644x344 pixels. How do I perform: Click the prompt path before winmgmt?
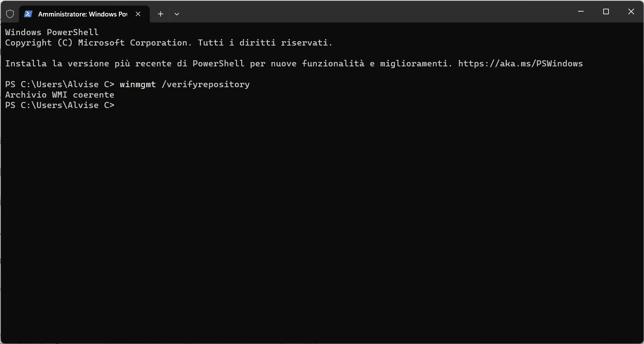pyautogui.click(x=59, y=85)
